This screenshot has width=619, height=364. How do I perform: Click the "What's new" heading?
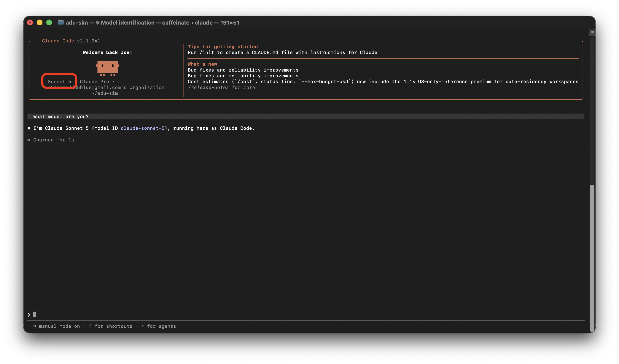tap(202, 64)
